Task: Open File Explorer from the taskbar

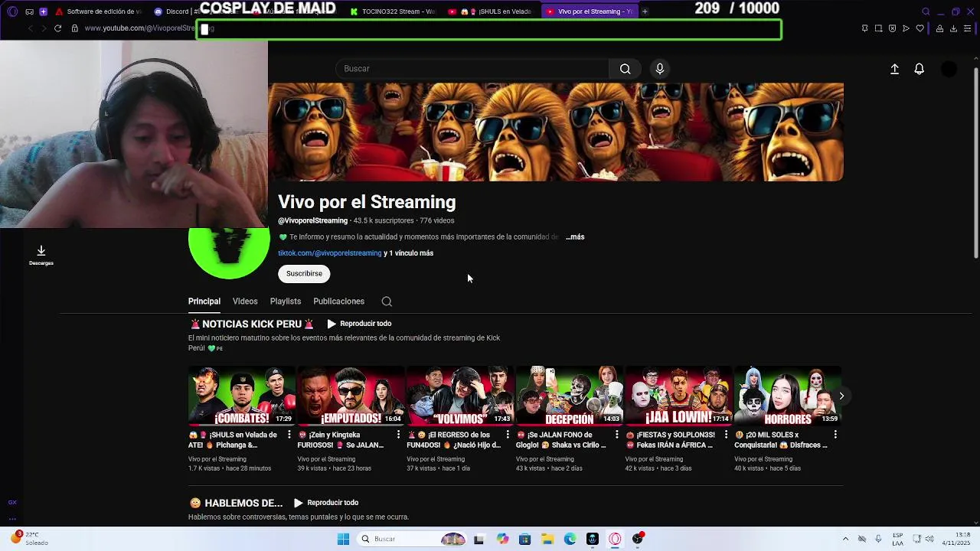Action: 547,539
